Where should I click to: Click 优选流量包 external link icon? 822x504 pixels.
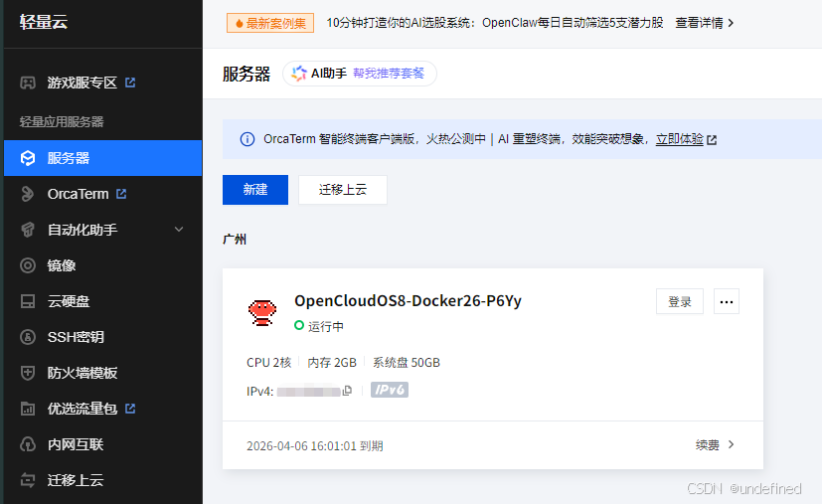point(130,408)
